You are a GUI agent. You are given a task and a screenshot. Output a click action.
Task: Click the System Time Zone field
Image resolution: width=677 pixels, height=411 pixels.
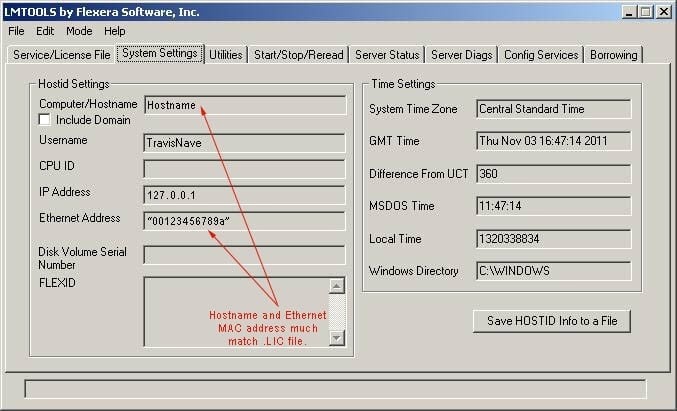point(554,109)
